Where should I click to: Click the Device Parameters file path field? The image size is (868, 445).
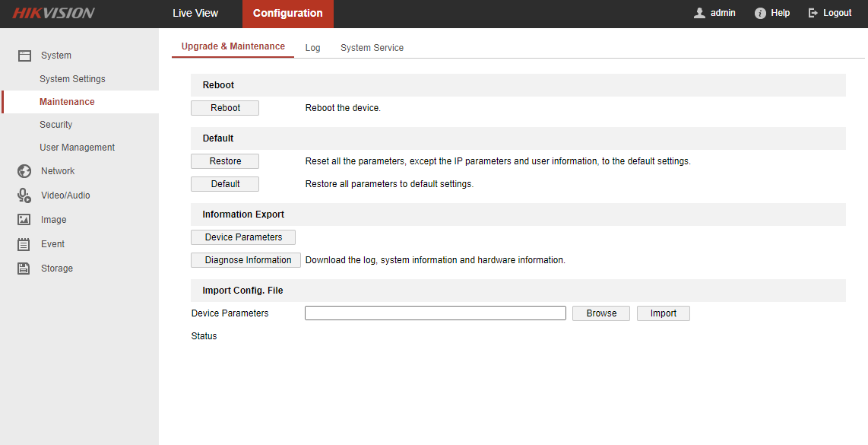(x=435, y=313)
